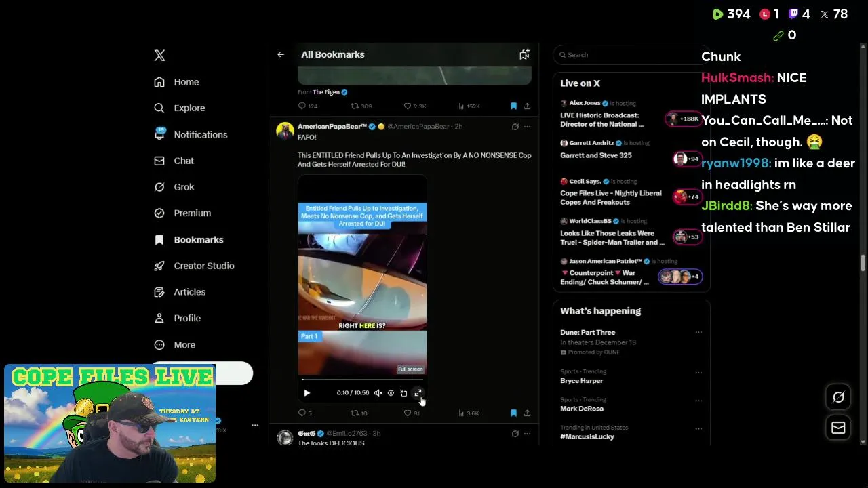Open Grok in sidebar
The height and width of the screenshot is (488, 868).
[x=174, y=187]
